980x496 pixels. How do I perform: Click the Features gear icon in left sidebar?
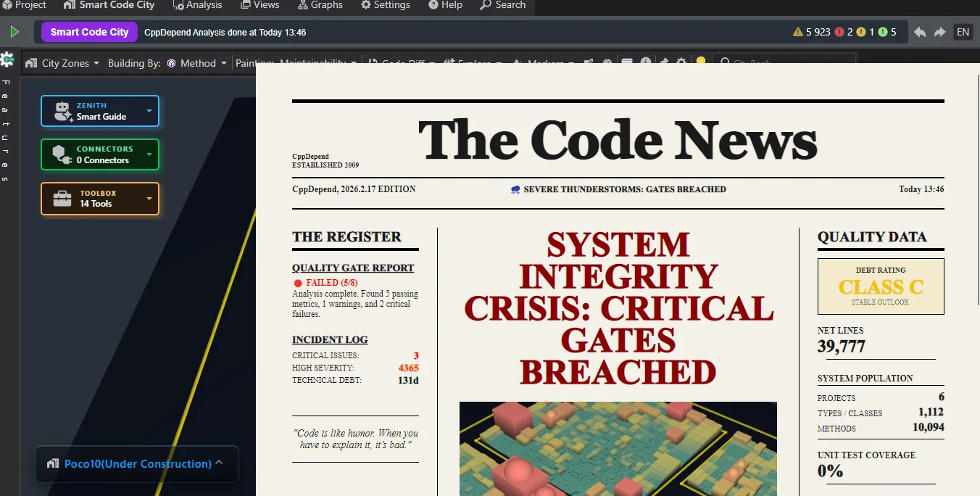pos(7,59)
